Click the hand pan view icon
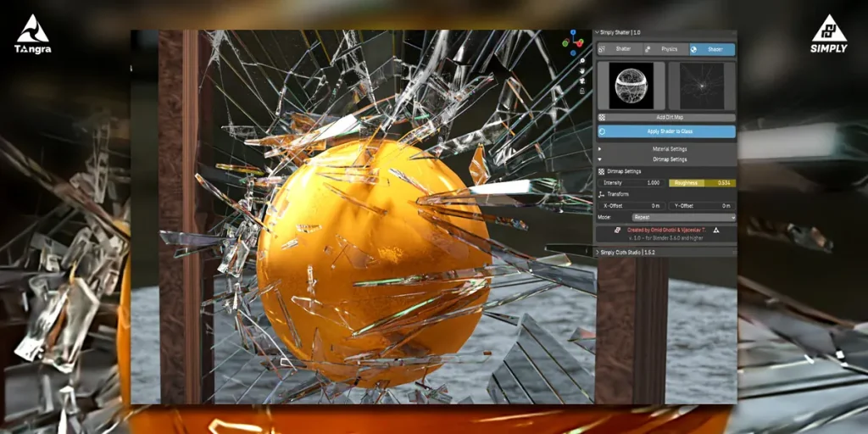 tap(582, 70)
